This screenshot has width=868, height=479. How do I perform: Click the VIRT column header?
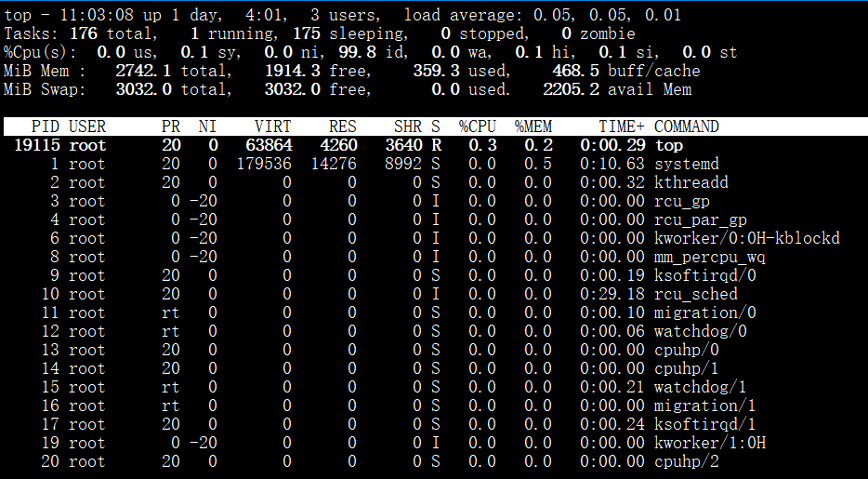click(273, 126)
